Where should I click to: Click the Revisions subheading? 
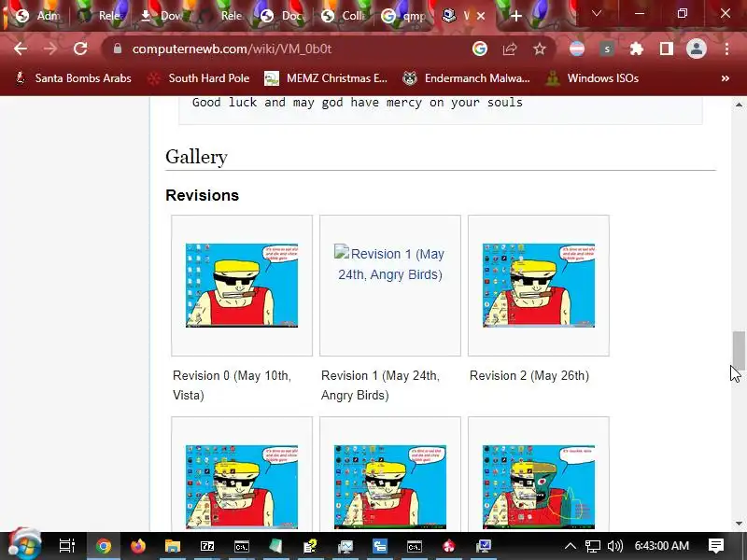[202, 195]
